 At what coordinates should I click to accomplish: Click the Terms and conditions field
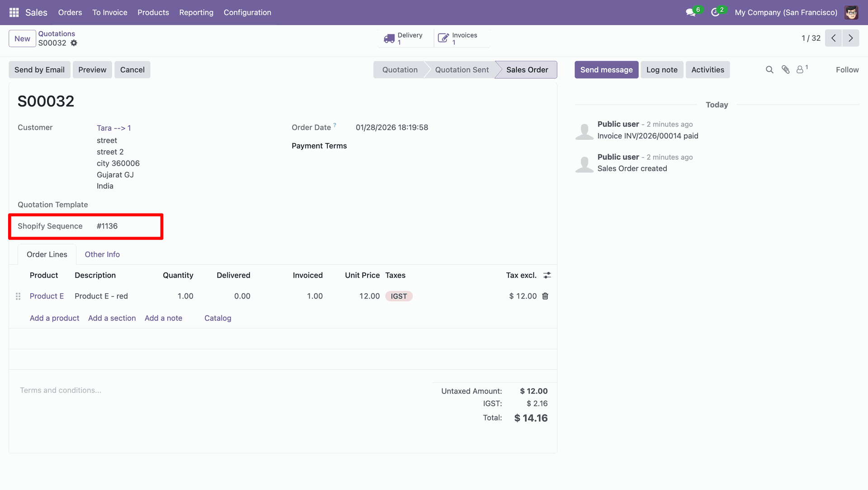tap(61, 390)
